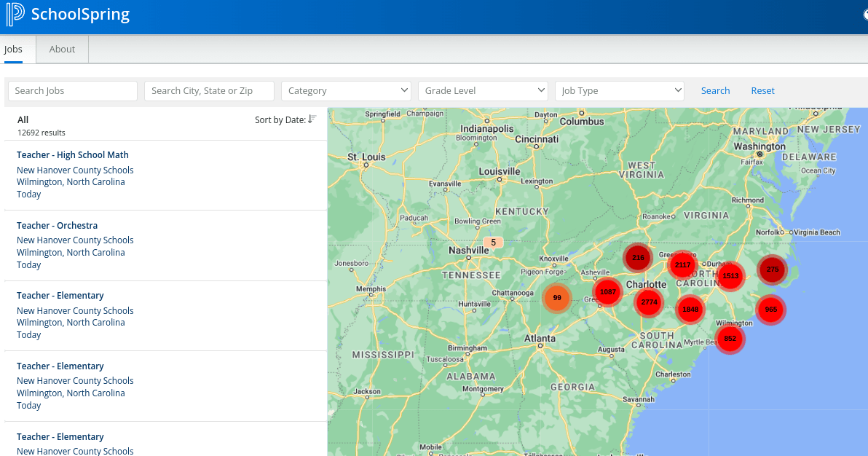The width and height of the screenshot is (868, 456).
Task: Click the Birmingham label on the map
Action: pos(467,348)
